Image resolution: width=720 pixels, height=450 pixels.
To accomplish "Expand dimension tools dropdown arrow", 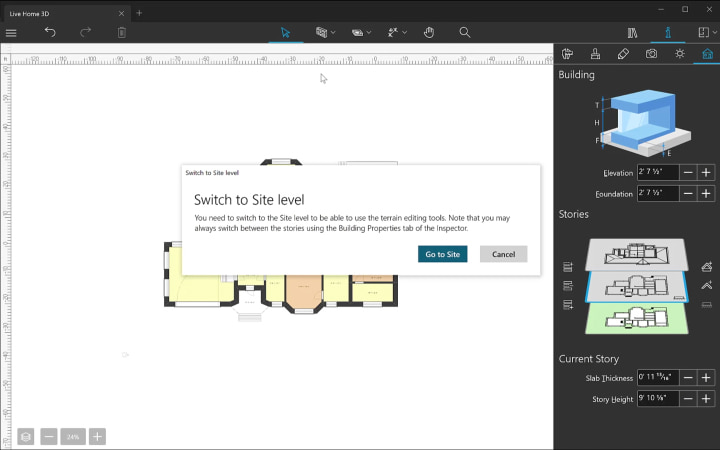I will (x=405, y=33).
